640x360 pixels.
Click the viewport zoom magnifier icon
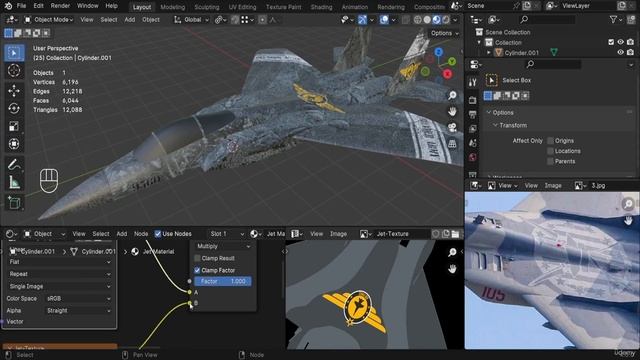452,96
